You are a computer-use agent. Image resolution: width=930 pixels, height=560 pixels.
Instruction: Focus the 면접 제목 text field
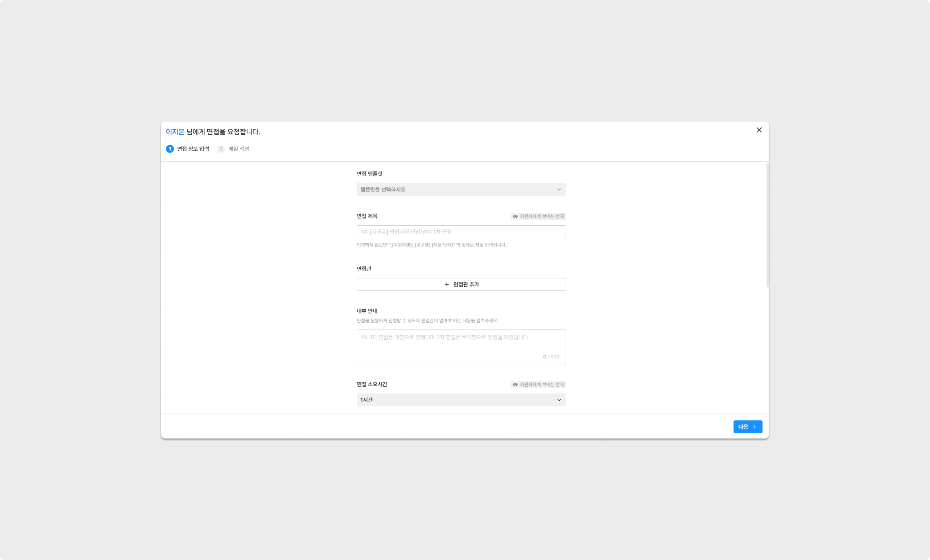pos(461,232)
